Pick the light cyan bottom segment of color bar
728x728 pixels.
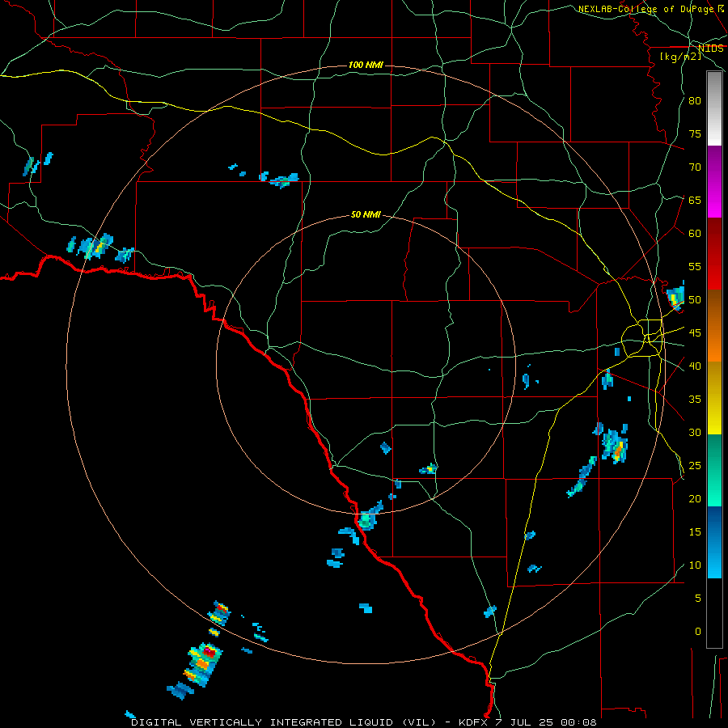pyautogui.click(x=714, y=542)
